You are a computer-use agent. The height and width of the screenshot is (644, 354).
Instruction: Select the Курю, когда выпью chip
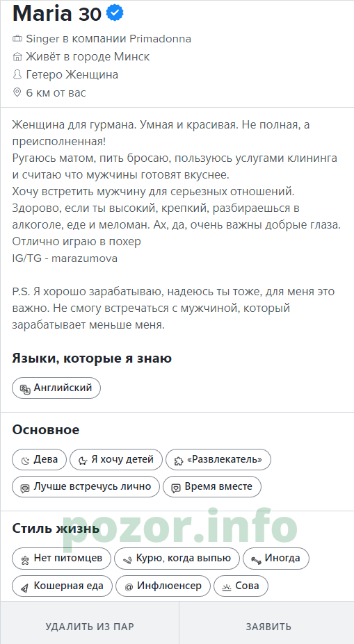tap(177, 559)
